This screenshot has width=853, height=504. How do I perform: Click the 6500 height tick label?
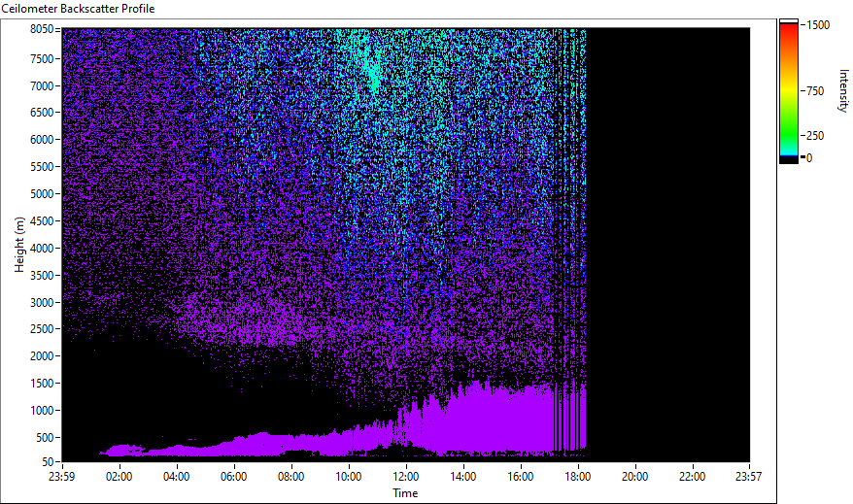42,113
